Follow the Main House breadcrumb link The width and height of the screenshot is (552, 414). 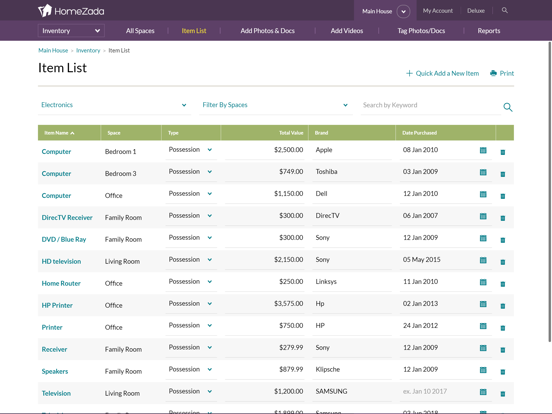coord(53,50)
